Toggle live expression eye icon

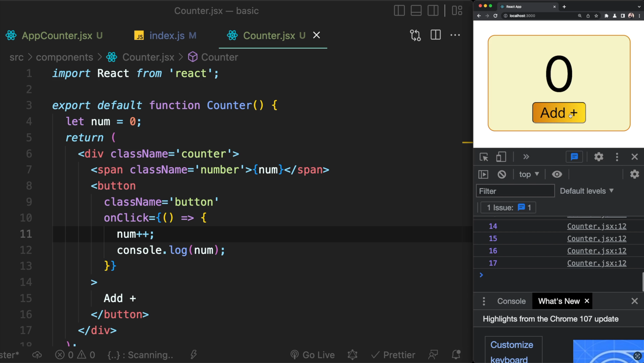click(x=557, y=174)
